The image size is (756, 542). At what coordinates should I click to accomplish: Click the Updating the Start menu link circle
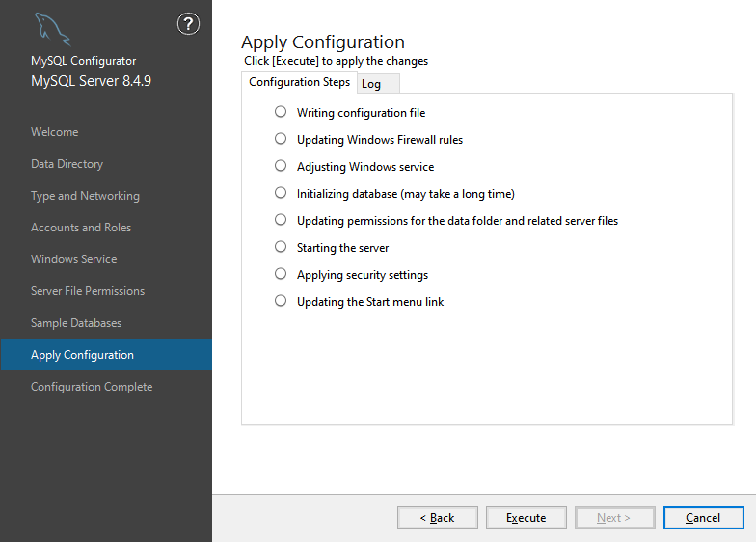click(281, 301)
